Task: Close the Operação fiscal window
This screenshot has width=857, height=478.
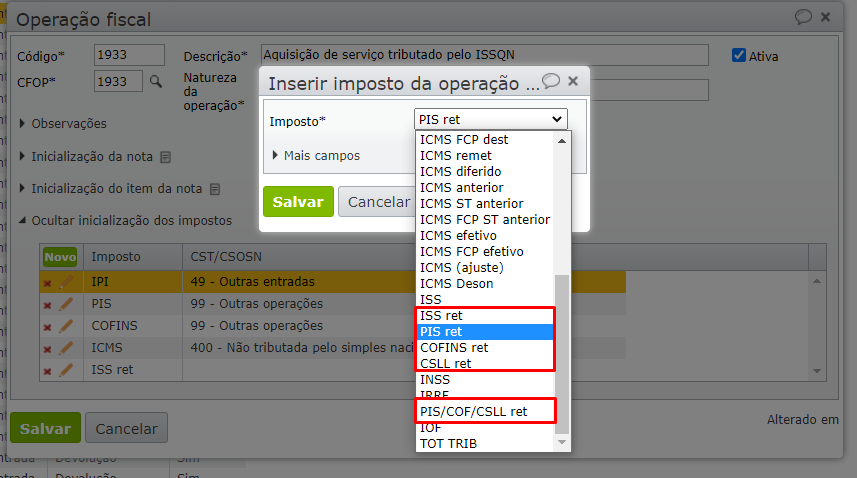Action: tap(825, 17)
